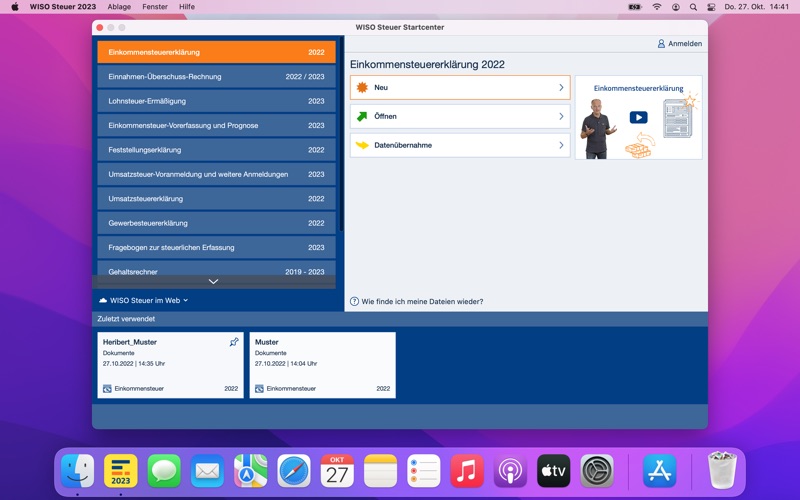This screenshot has width=800, height=500.
Task: Open Apple TV from the Dock
Action: 554,470
